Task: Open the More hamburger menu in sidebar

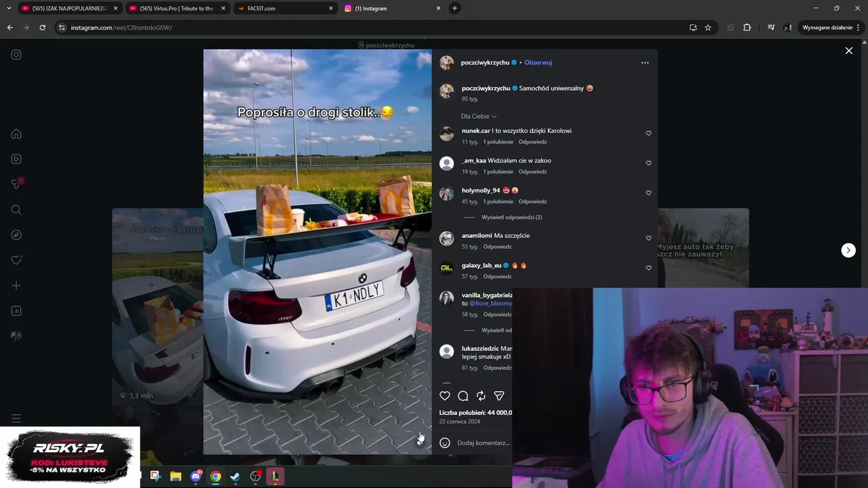Action: (16, 418)
